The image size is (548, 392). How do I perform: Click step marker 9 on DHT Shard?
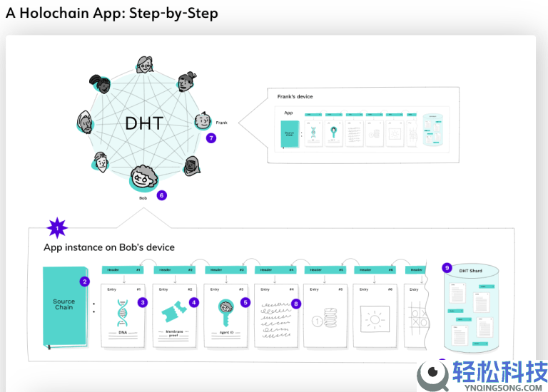click(x=447, y=267)
